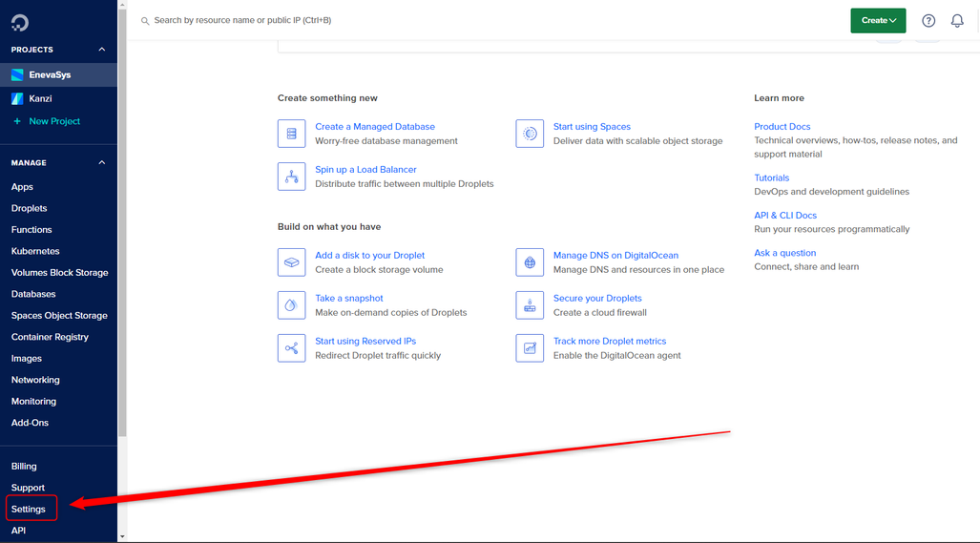Open the Tutorials link

771,178
